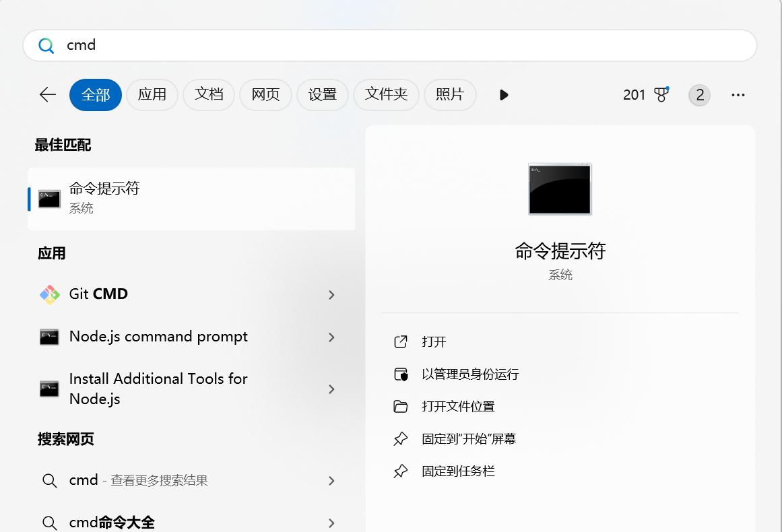The height and width of the screenshot is (532, 782).
Task: Click the 最佳匹配 section heading
Action: click(x=63, y=145)
